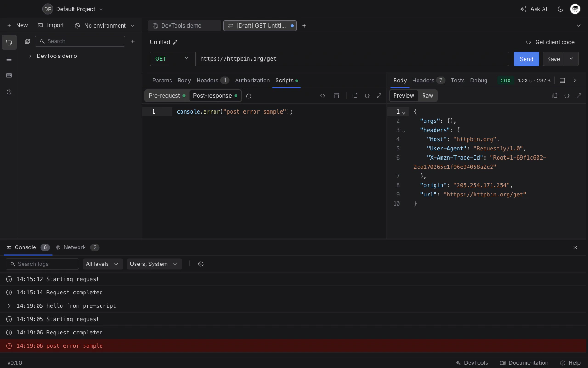Click the collapse-all icon beside sidebar search

(x=28, y=41)
